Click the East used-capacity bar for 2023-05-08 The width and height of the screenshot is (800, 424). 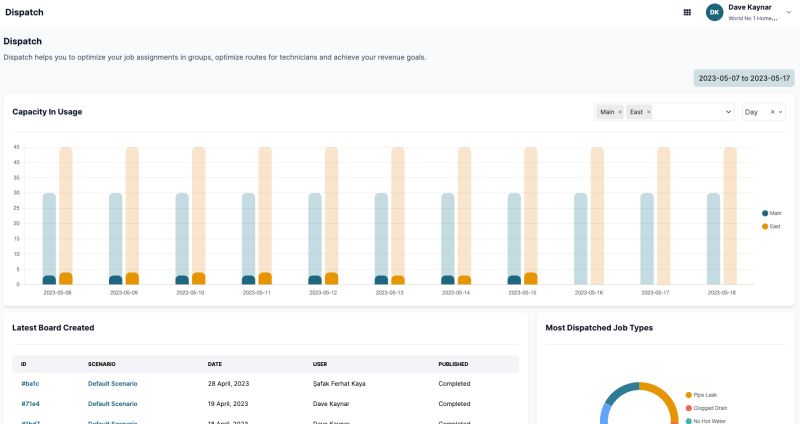click(x=66, y=279)
